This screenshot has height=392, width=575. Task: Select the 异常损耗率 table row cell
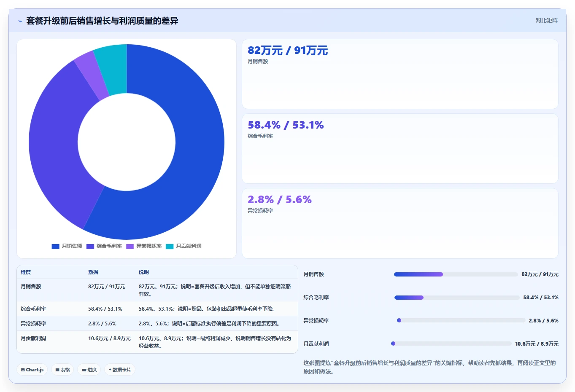click(x=33, y=324)
